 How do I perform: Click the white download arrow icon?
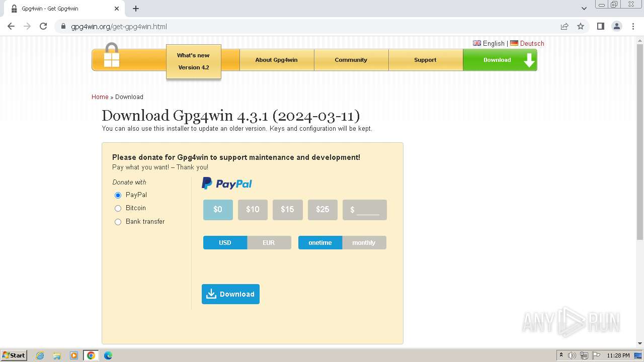click(x=529, y=60)
